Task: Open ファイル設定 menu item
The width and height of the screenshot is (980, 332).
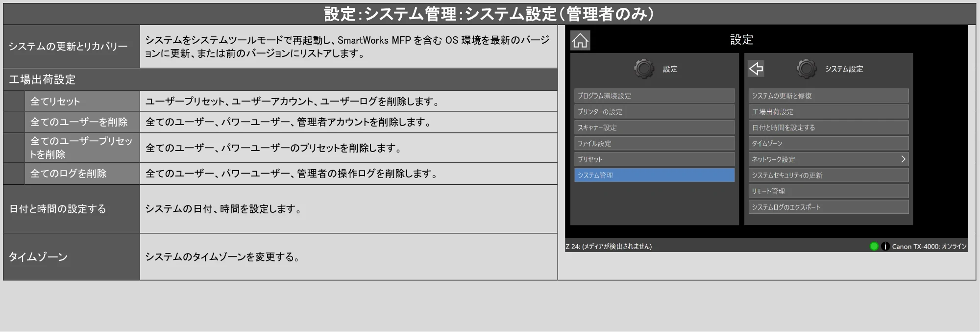Action: (654, 143)
